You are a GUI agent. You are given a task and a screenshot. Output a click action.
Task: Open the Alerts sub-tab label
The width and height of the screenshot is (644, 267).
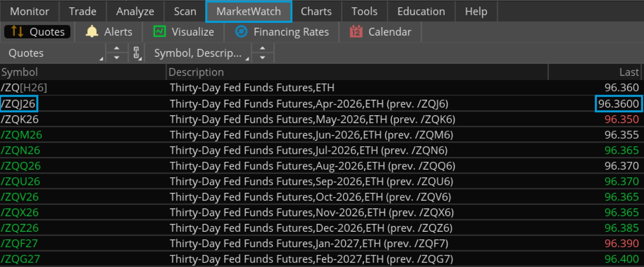(118, 32)
